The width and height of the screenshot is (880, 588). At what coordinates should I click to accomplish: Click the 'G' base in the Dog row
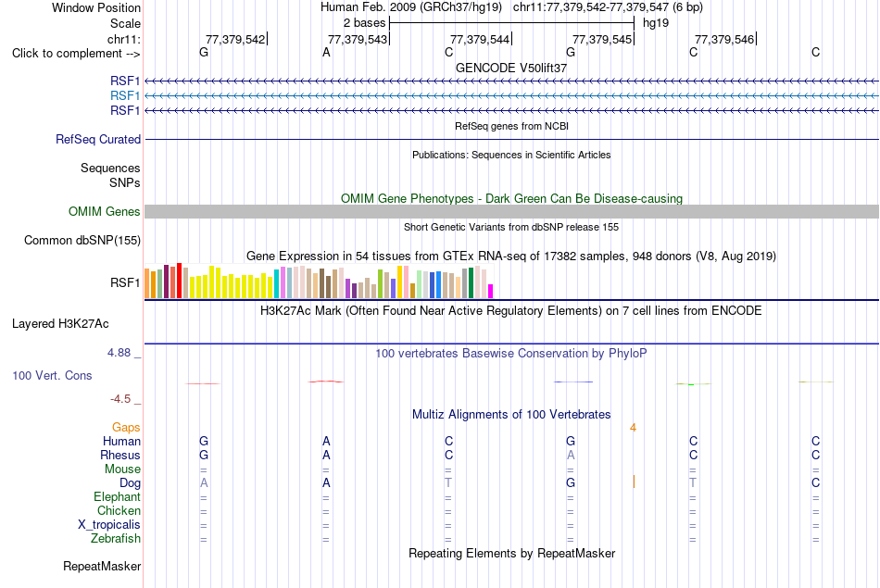(571, 482)
